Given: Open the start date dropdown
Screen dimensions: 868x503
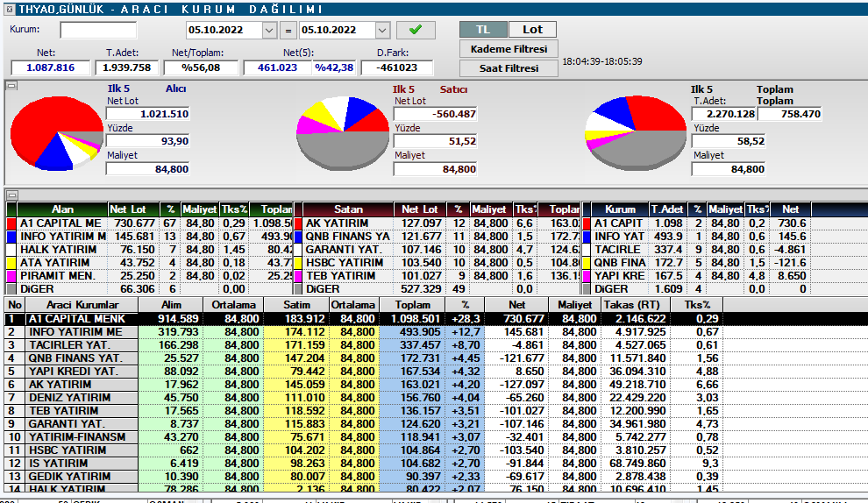Looking at the screenshot, I should click(269, 30).
